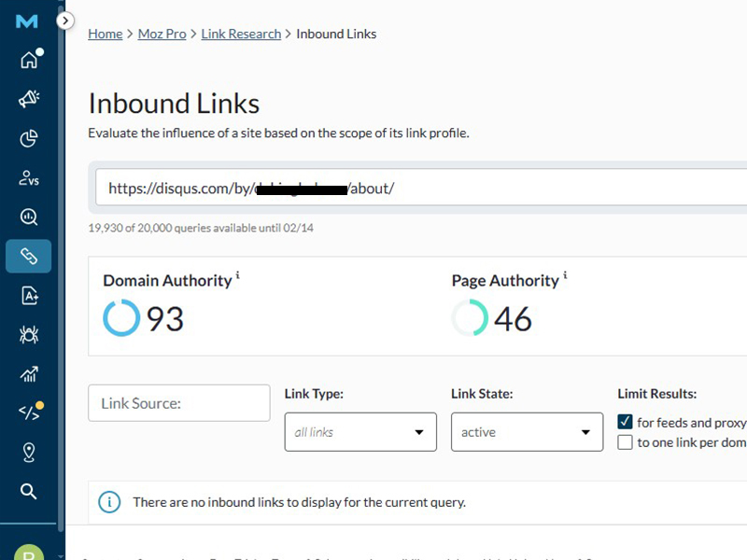Open the code brackets API icon
Screen dimensions: 747x560
29,413
